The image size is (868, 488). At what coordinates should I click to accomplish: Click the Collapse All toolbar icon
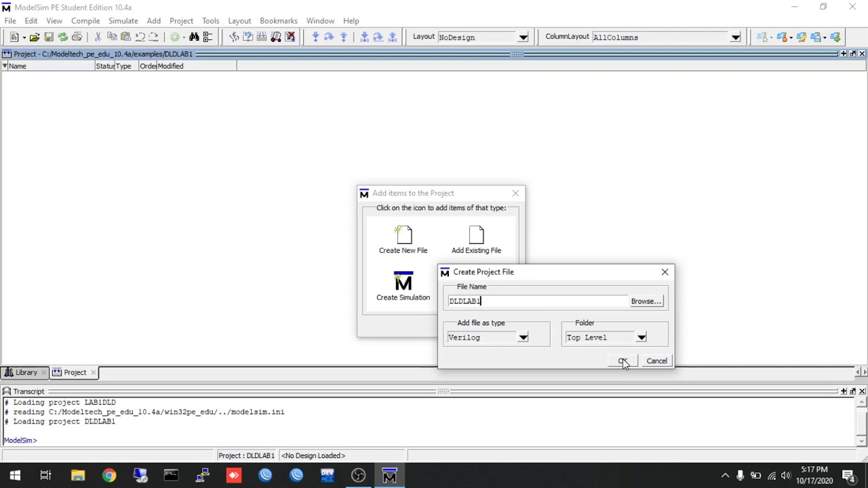[208, 37]
